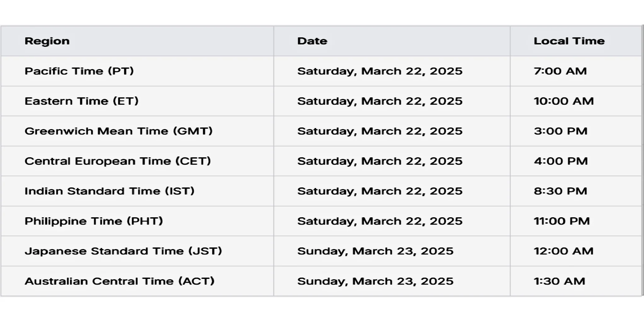Click the 11:00 PM local time cell
The height and width of the screenshot is (322, 644).
576,221
